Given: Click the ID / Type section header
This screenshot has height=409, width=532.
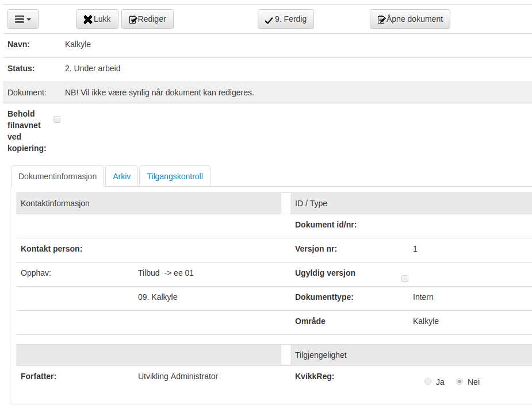Looking at the screenshot, I should point(311,203).
